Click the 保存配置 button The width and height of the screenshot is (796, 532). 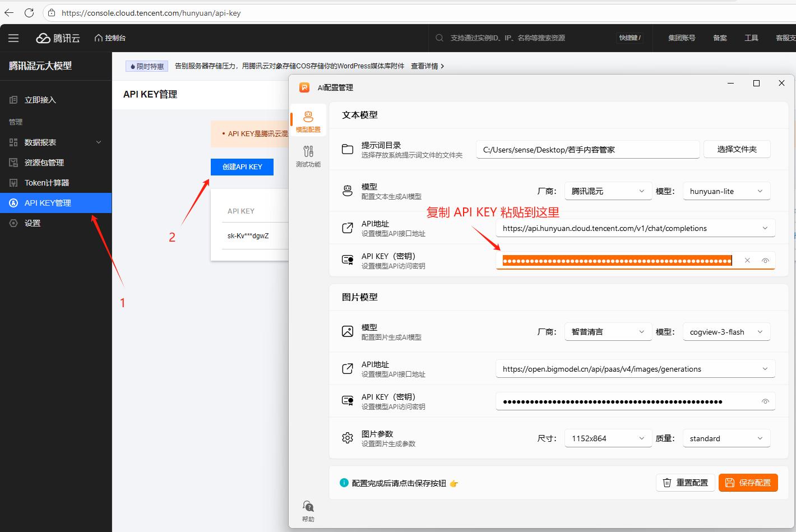(x=748, y=482)
